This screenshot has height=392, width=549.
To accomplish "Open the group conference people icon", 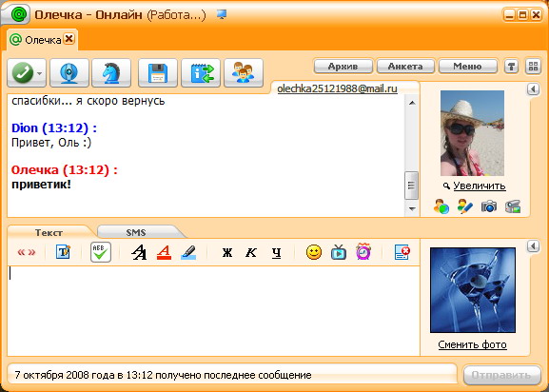I will (x=244, y=73).
